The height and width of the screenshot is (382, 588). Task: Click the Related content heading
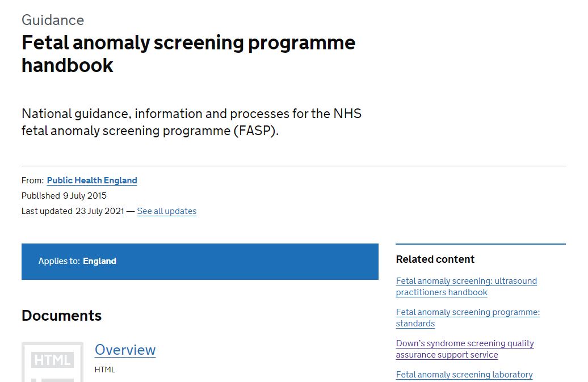coord(435,259)
